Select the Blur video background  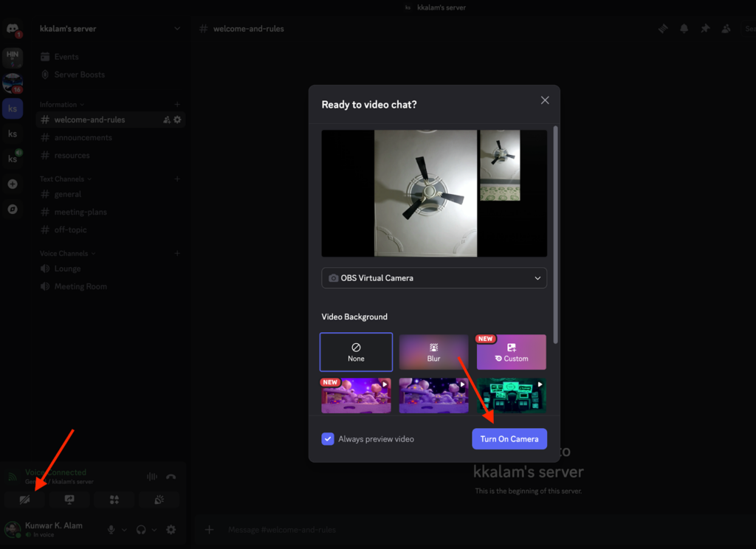(433, 352)
